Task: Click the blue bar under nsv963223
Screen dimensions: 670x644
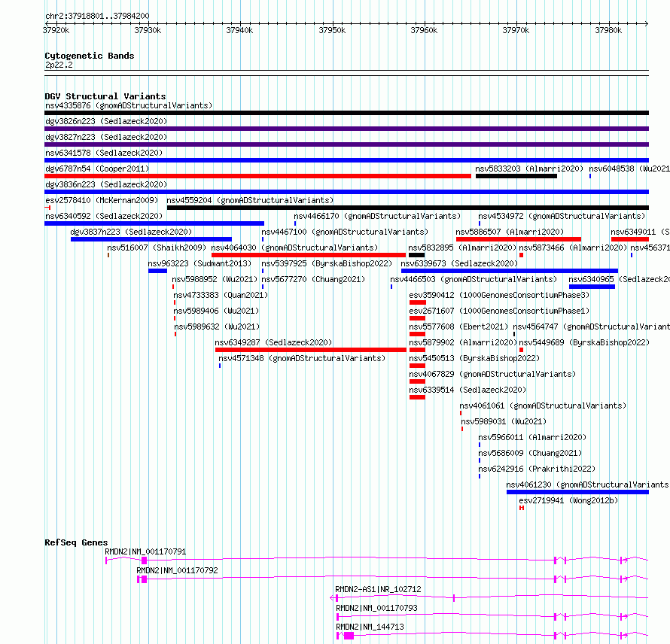Action: (157, 271)
